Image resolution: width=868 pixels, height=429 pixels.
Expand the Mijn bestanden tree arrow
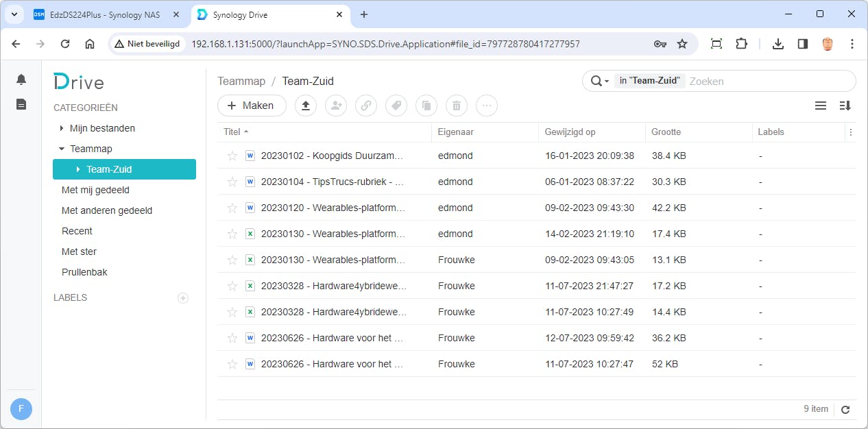62,128
